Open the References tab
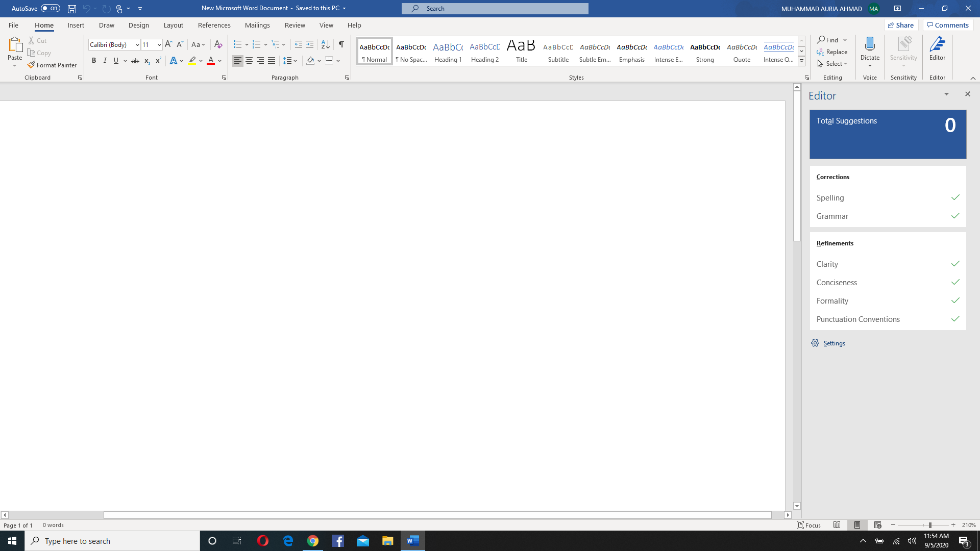Image resolution: width=980 pixels, height=551 pixels. pos(214,25)
